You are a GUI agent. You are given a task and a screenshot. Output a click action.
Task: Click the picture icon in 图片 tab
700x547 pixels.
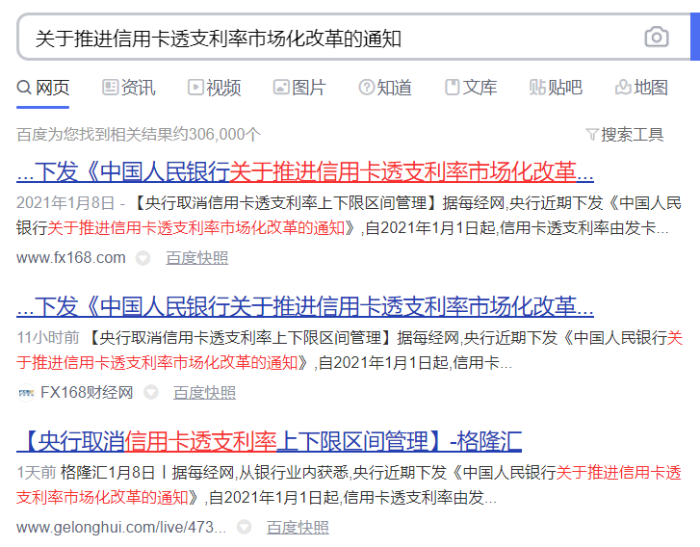tap(281, 87)
